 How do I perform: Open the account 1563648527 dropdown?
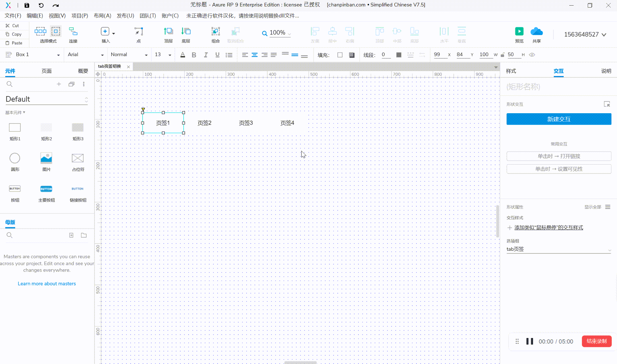tap(585, 35)
